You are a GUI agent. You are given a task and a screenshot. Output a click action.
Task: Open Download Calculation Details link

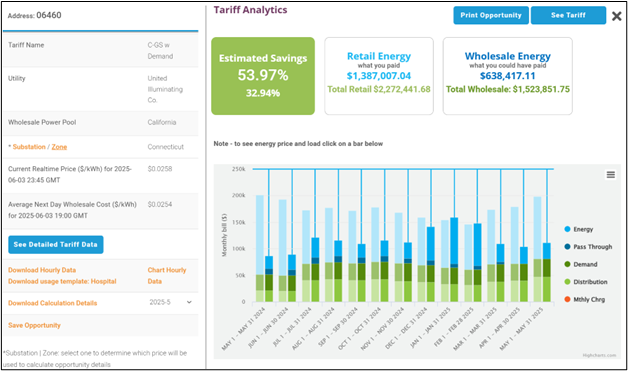[x=52, y=303]
